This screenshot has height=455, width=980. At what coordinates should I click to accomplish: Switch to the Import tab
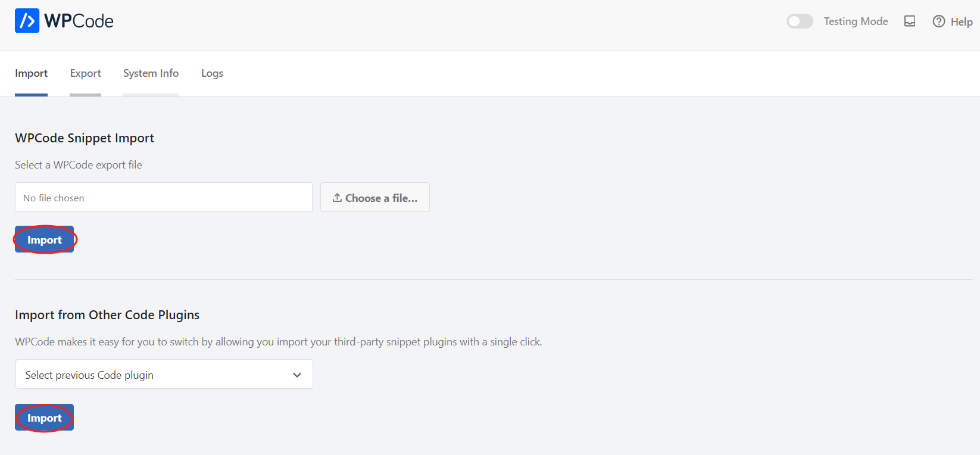[31, 73]
